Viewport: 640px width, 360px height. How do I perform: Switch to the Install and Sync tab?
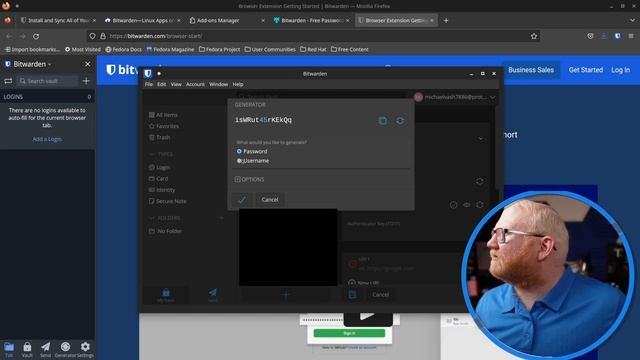pyautogui.click(x=58, y=20)
